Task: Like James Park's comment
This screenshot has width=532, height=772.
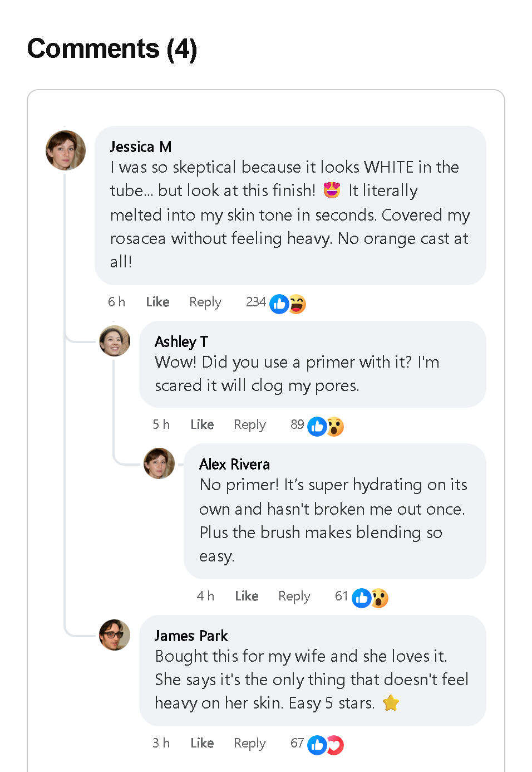Action: pos(202,743)
